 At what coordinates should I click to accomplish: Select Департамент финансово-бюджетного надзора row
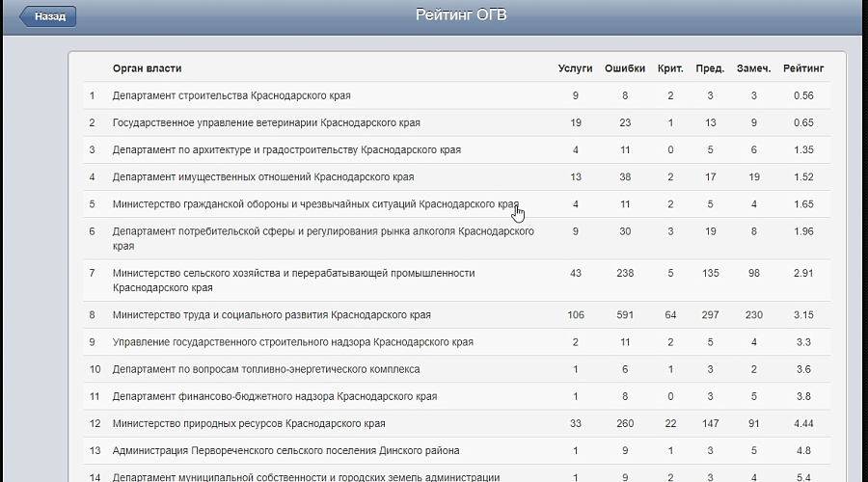coord(457,396)
